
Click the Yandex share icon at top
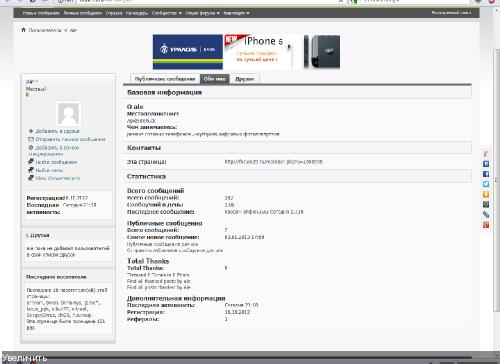486,154
